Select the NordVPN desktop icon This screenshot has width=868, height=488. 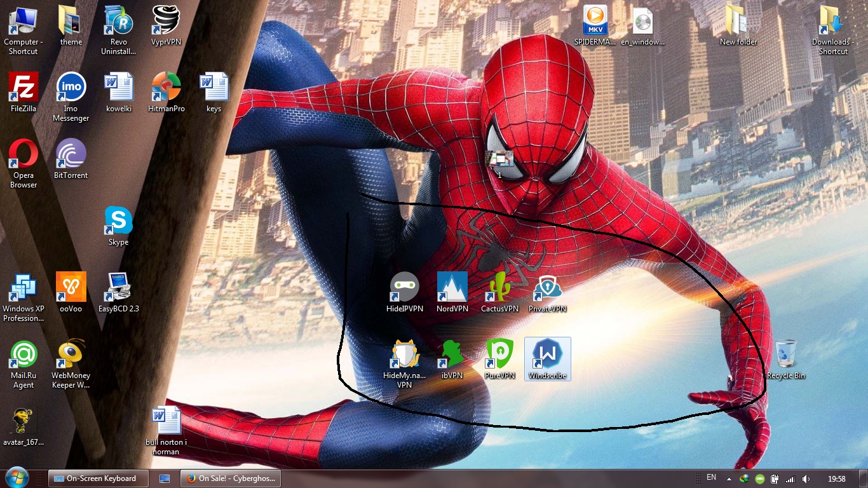tap(452, 292)
